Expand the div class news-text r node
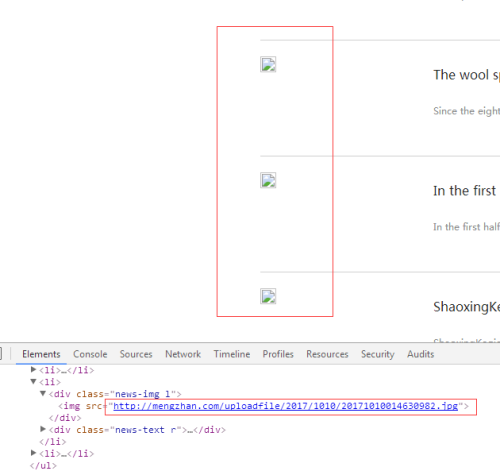Screen dimensions: 500x471 43,429
